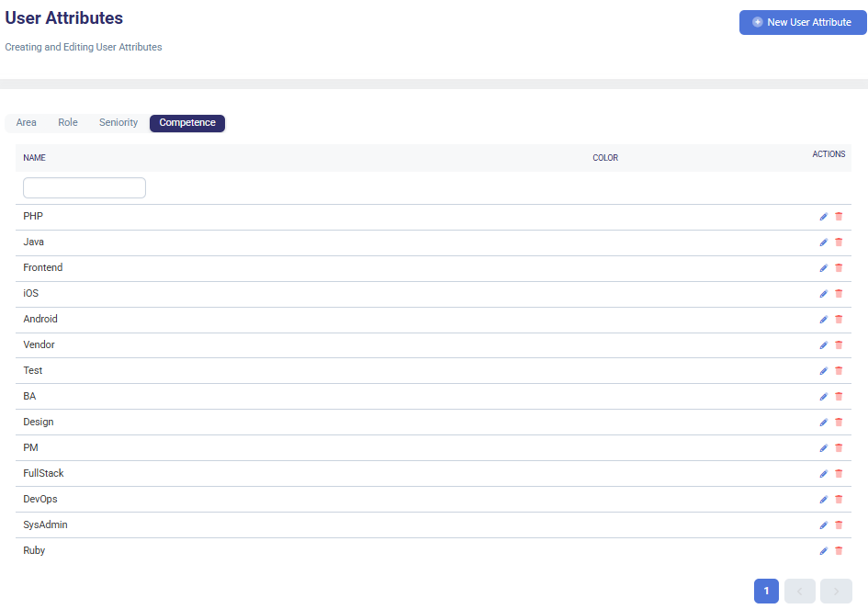868x609 pixels.
Task: Click the trash icon for iOS
Action: 839,294
